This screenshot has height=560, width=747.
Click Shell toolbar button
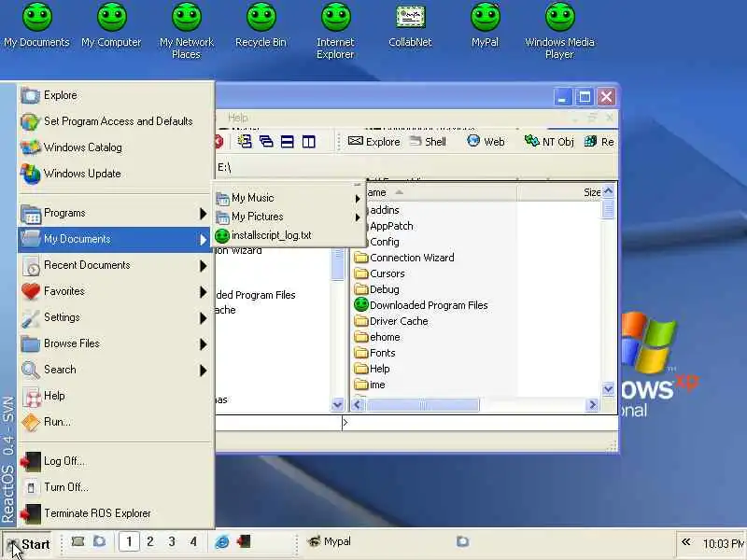click(x=428, y=142)
